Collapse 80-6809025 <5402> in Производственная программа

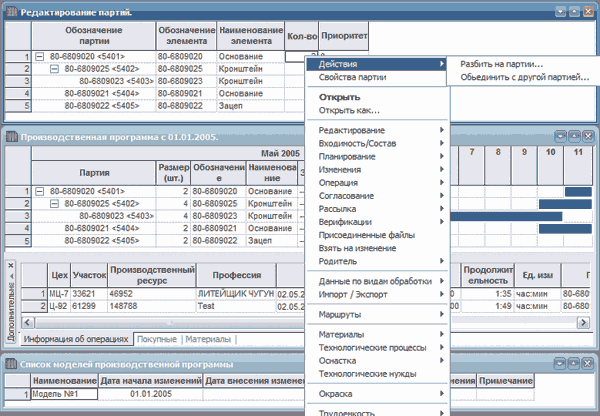pos(54,204)
